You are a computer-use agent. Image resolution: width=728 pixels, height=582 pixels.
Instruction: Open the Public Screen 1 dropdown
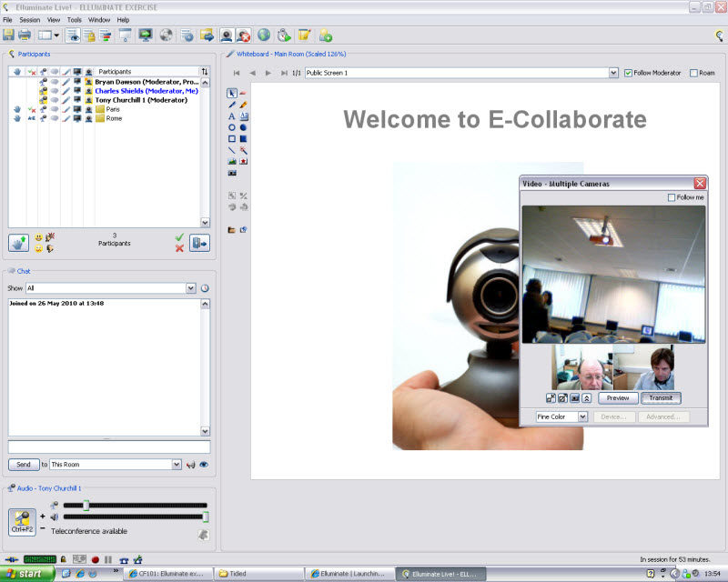point(613,73)
